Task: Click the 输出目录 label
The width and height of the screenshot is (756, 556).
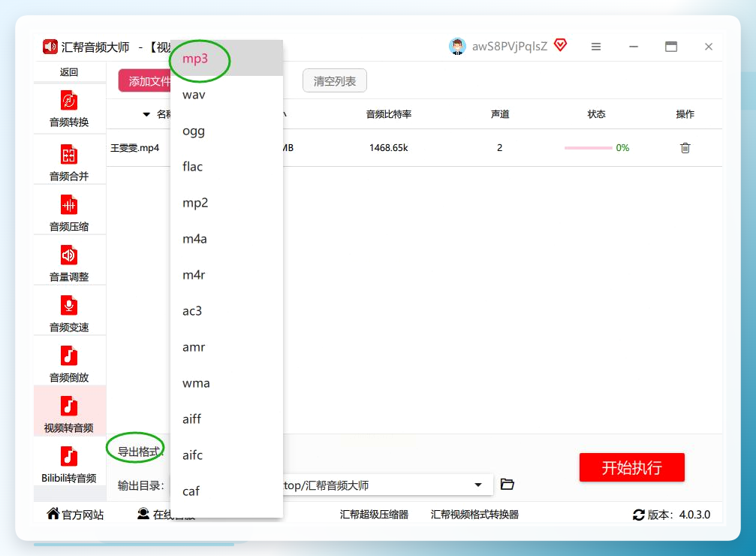Action: click(141, 485)
